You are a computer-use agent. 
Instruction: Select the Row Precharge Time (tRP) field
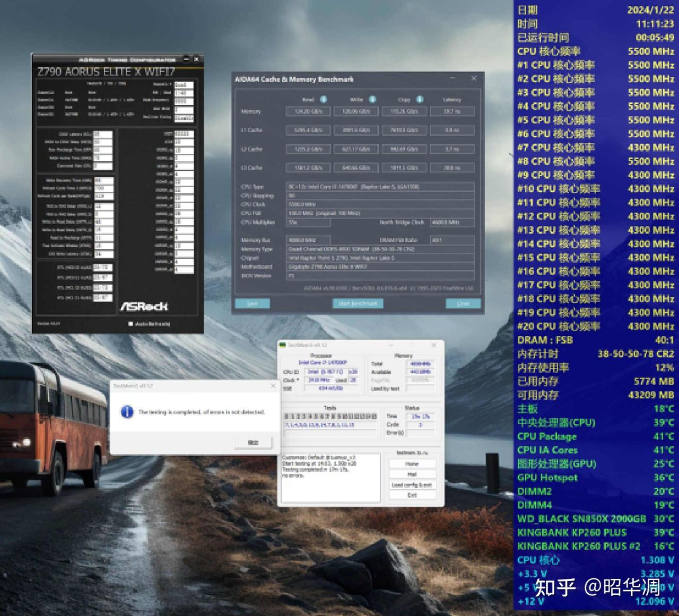pos(103,150)
